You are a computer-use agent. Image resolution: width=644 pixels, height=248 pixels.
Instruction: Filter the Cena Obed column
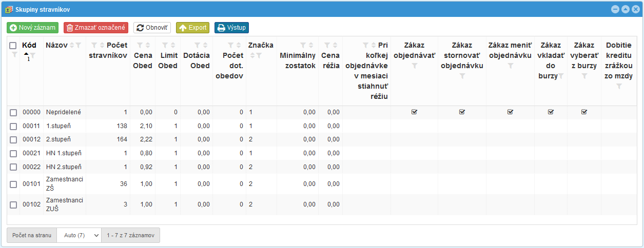coord(140,45)
